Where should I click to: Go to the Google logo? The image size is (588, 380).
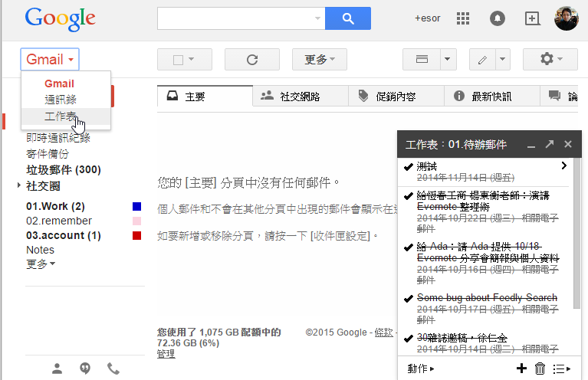[x=60, y=18]
